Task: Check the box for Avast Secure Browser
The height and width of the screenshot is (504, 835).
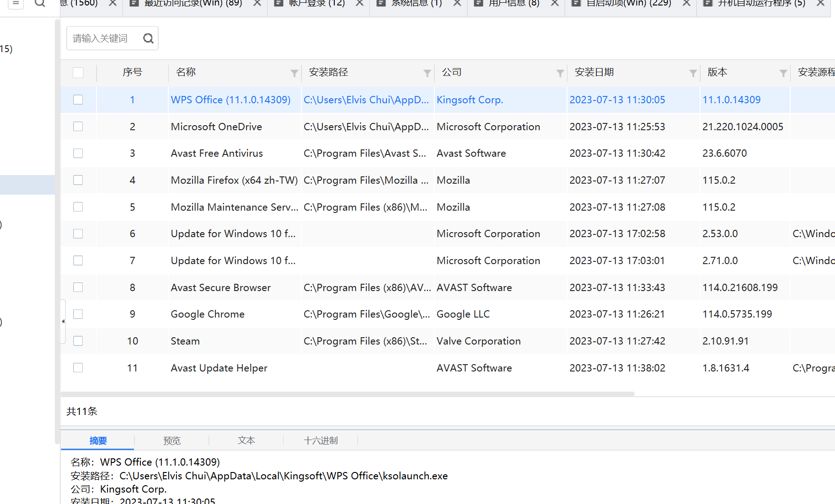Action: (x=78, y=287)
